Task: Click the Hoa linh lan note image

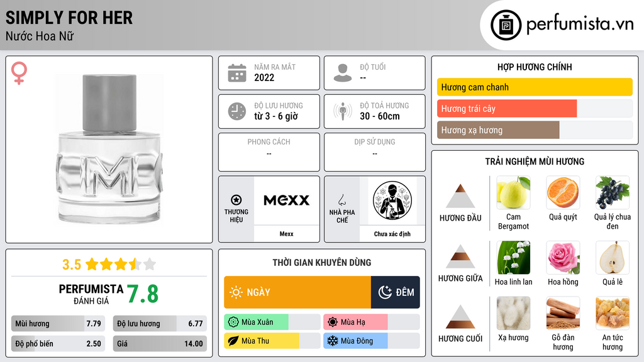Action: (513, 257)
